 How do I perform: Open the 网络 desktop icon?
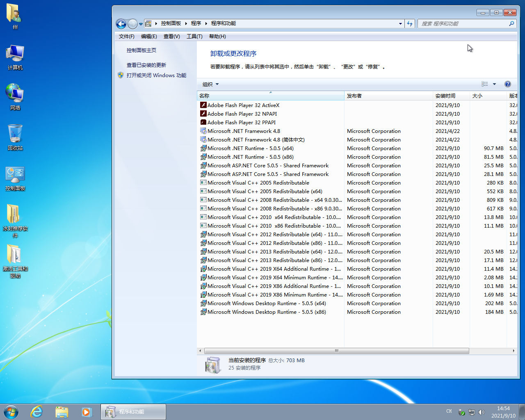coord(15,97)
